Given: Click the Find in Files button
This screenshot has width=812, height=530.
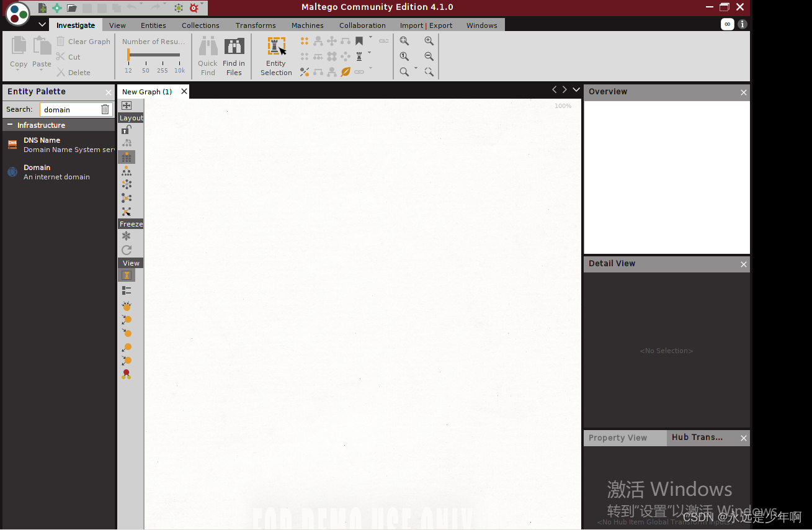Looking at the screenshot, I should click(x=234, y=56).
